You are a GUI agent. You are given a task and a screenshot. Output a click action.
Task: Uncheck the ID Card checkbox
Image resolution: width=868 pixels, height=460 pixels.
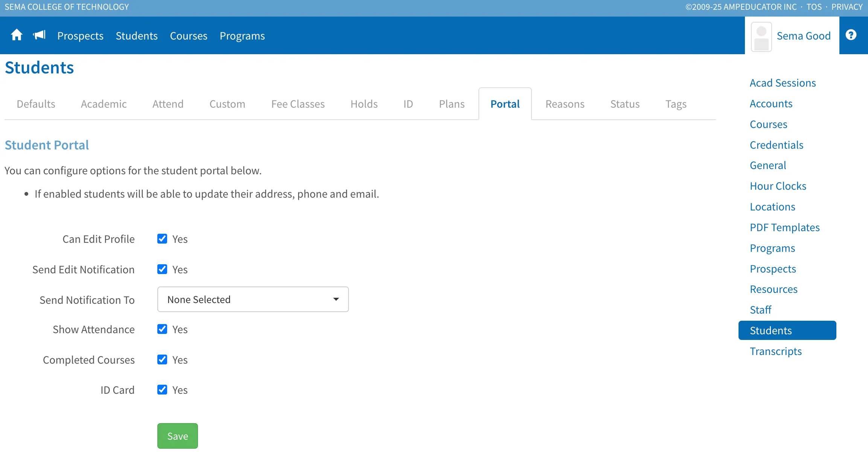[162, 390]
